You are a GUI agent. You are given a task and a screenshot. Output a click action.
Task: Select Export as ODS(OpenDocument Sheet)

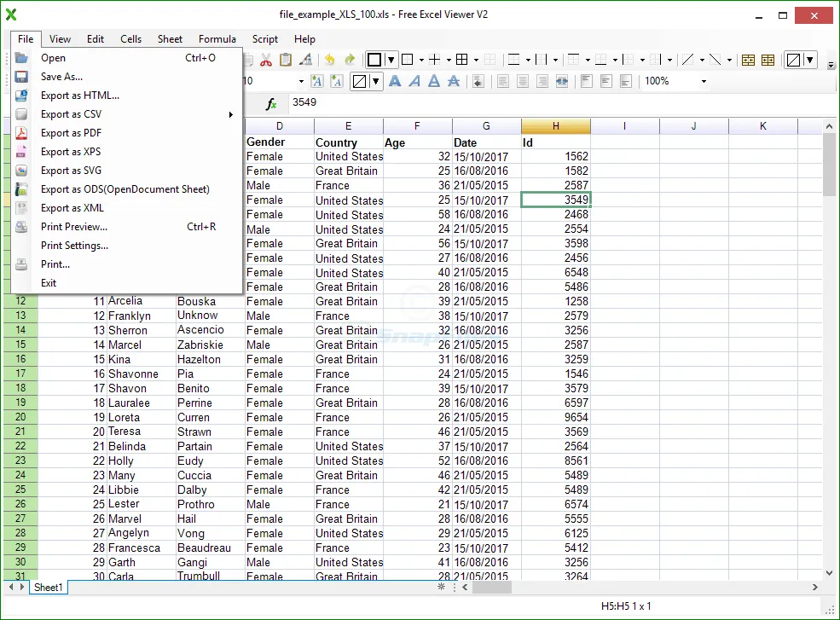pos(126,189)
